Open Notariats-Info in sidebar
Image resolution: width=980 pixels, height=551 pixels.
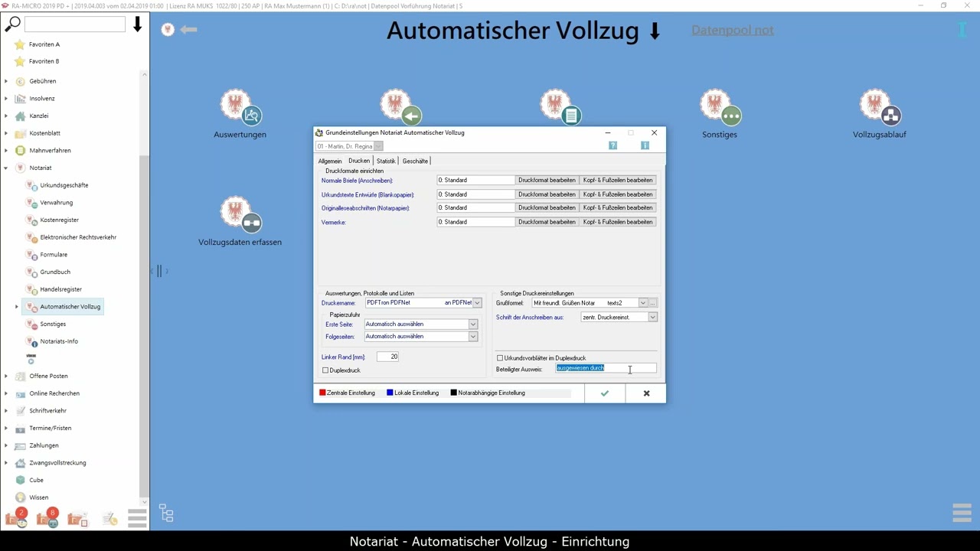[59, 341]
